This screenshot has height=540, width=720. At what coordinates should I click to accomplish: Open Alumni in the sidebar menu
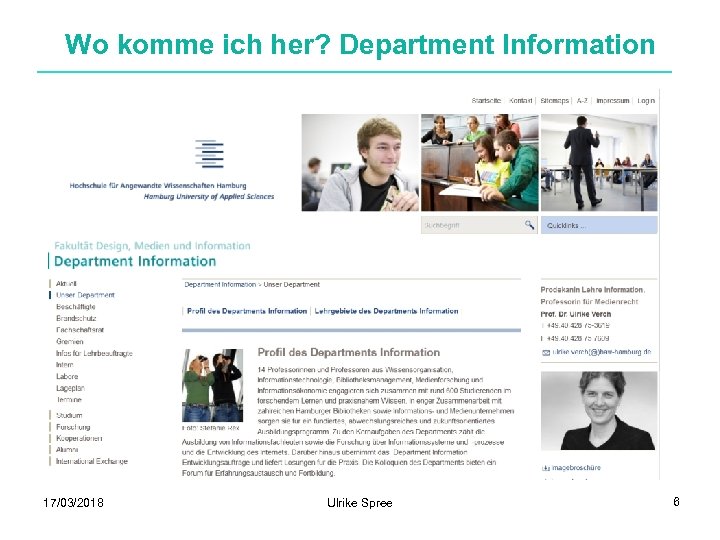[x=67, y=450]
